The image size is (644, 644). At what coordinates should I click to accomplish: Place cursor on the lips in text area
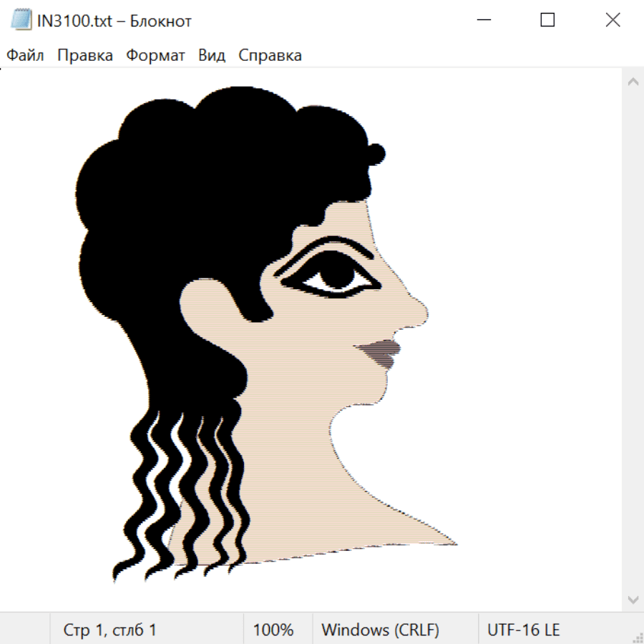pos(381,352)
